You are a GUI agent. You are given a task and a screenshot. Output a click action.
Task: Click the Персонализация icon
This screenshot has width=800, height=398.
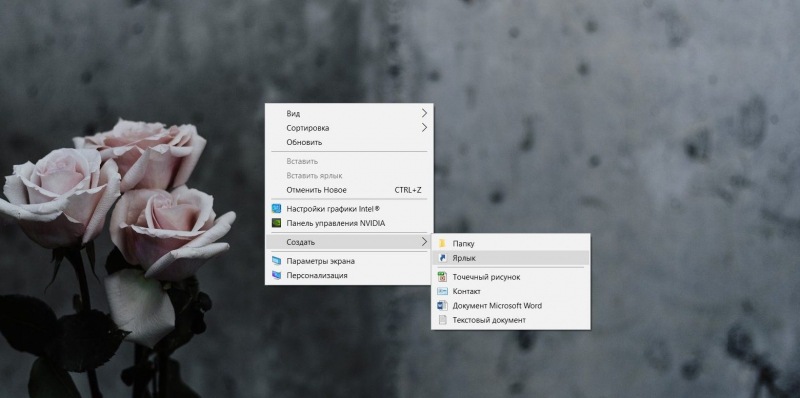click(x=276, y=275)
